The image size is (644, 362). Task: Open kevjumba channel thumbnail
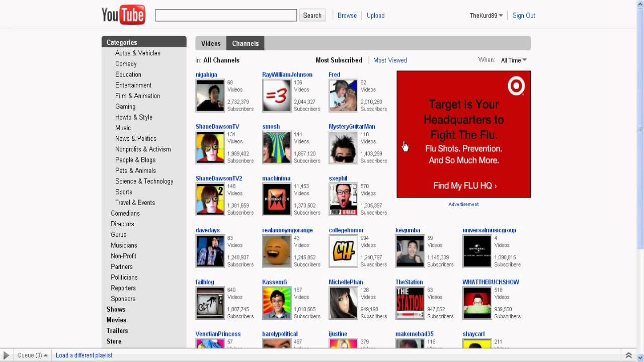[410, 251]
